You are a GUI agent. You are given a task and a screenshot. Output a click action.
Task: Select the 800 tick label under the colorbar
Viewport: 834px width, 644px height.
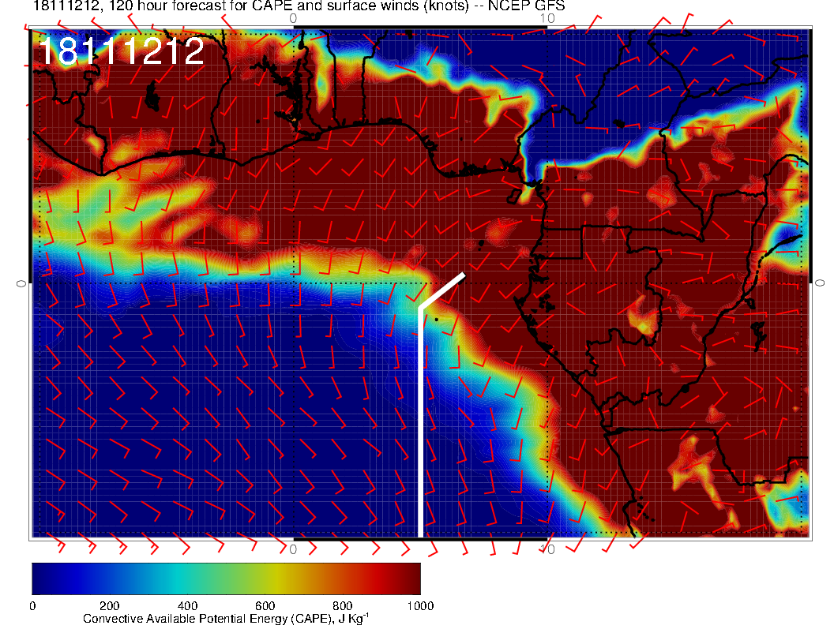click(342, 606)
